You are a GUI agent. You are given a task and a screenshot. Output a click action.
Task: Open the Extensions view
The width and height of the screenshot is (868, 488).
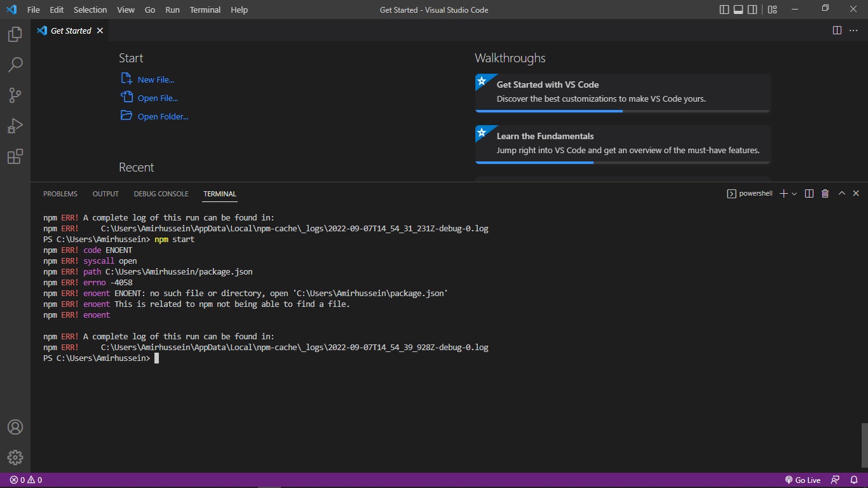point(15,156)
